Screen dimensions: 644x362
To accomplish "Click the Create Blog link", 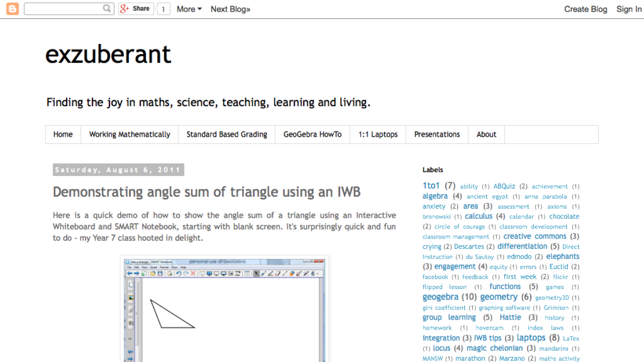I will pyautogui.click(x=586, y=9).
